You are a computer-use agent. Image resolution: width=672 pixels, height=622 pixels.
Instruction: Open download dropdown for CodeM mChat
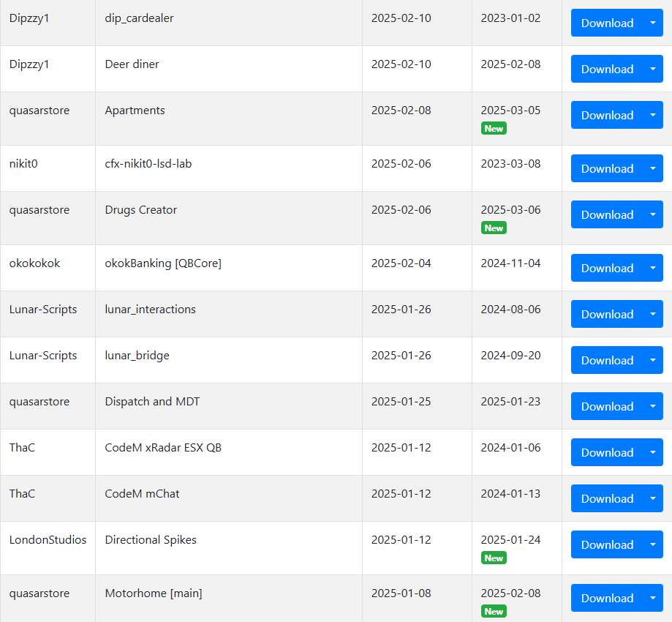pos(653,498)
